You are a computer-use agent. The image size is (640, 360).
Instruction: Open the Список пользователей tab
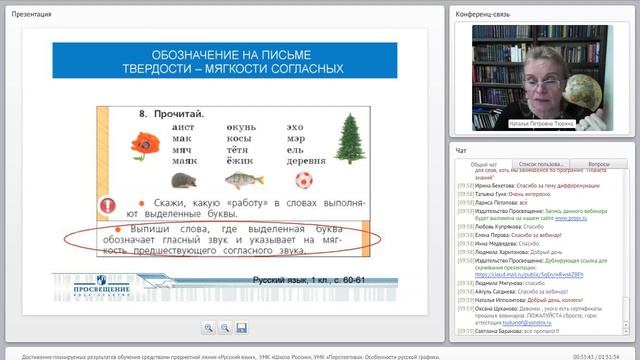click(x=540, y=164)
